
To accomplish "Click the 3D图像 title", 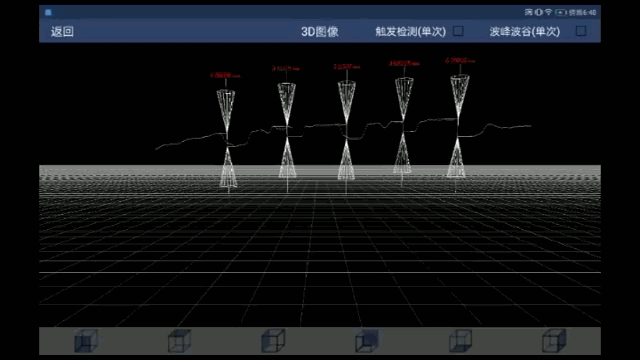I will point(320,31).
